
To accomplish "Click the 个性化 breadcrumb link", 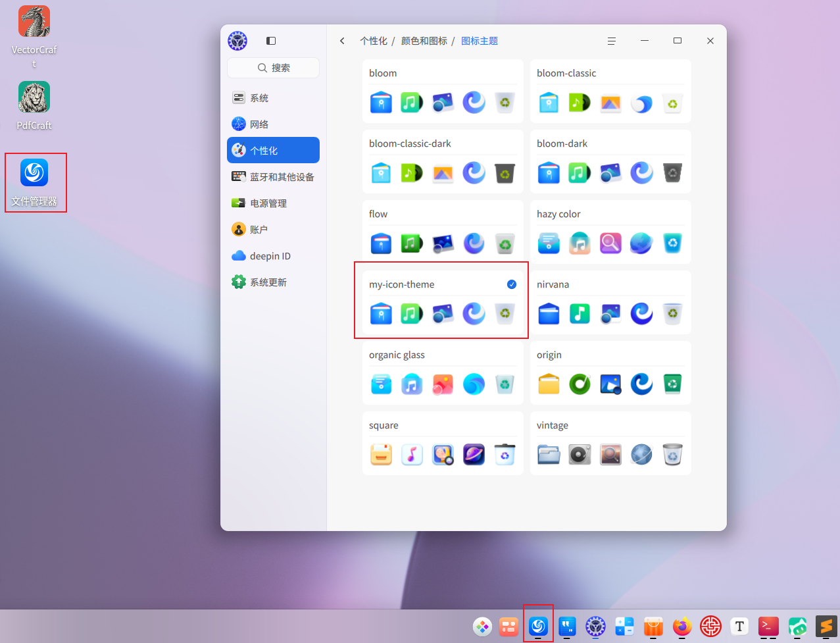I will pos(374,41).
